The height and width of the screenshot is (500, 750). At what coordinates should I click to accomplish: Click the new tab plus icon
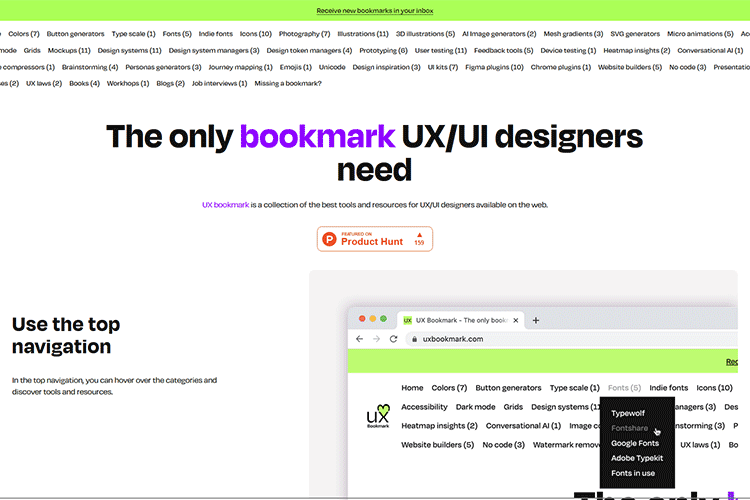[x=536, y=320]
